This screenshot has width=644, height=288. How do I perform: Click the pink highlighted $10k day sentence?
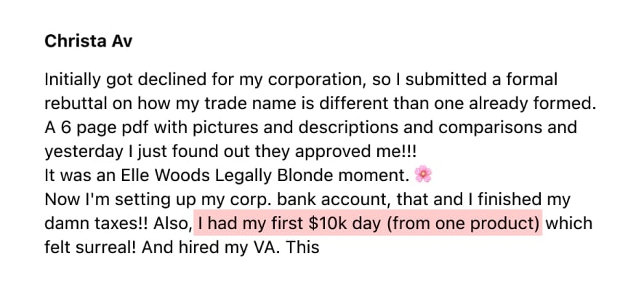368,223
